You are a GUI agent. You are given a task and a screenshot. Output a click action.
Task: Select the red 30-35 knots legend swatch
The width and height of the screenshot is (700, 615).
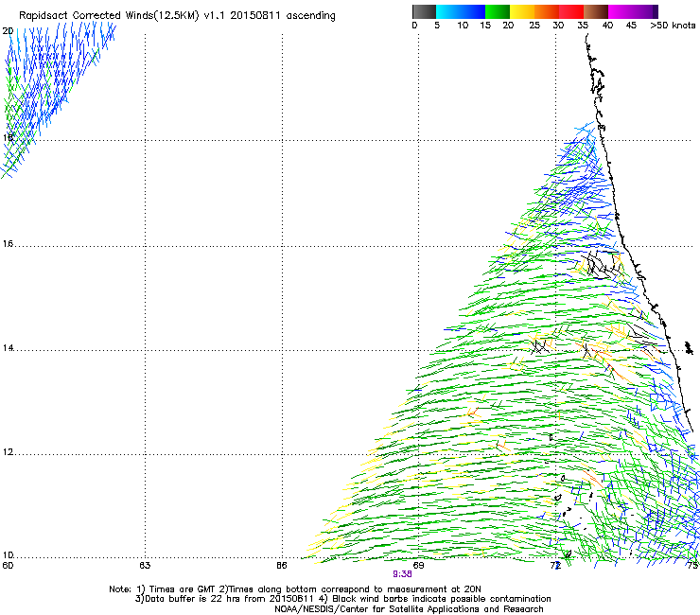coord(571,11)
